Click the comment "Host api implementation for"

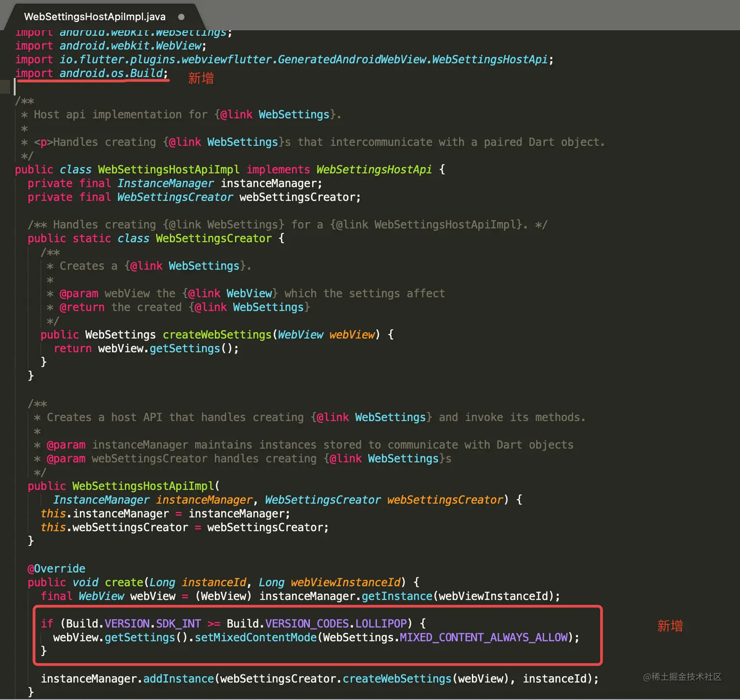coord(181,114)
